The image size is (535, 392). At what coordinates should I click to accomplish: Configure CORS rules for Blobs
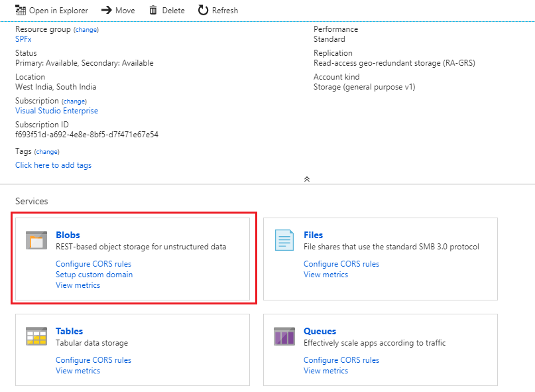tap(93, 264)
